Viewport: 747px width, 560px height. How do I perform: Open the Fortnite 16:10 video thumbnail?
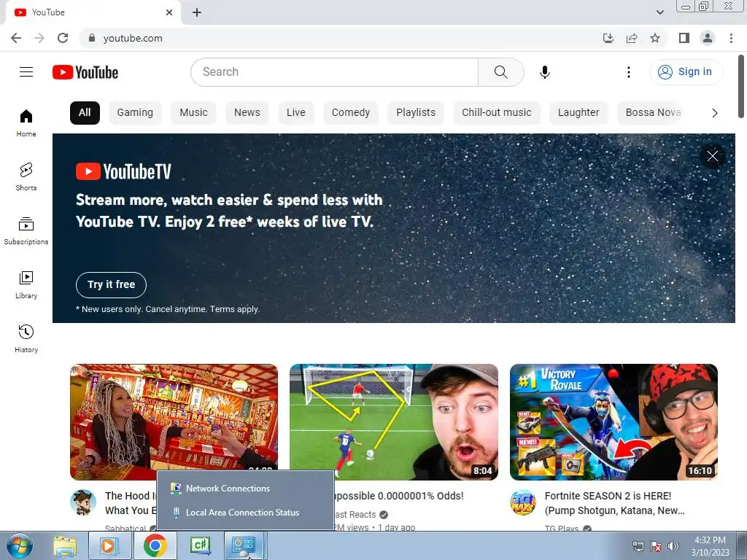614,422
